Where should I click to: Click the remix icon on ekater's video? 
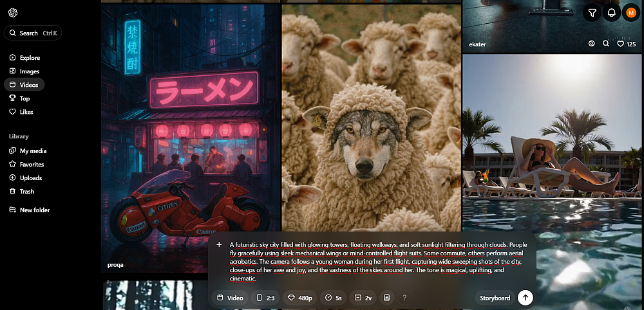click(x=592, y=44)
